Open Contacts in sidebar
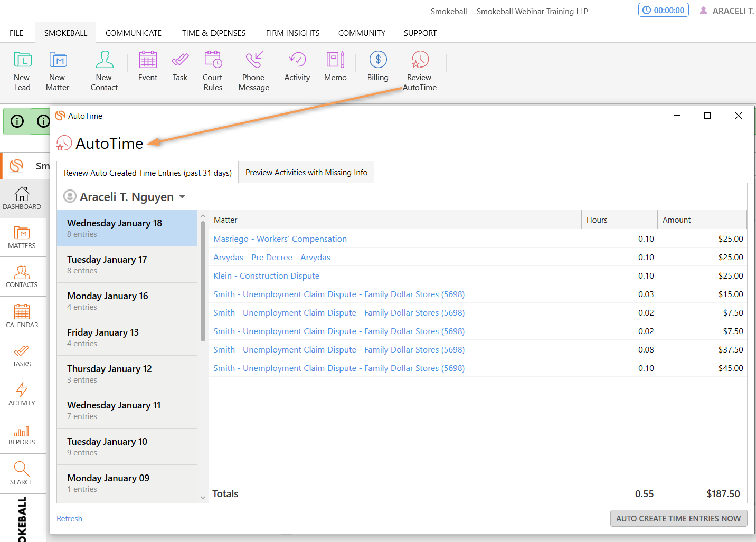The height and width of the screenshot is (542, 756). point(22,277)
